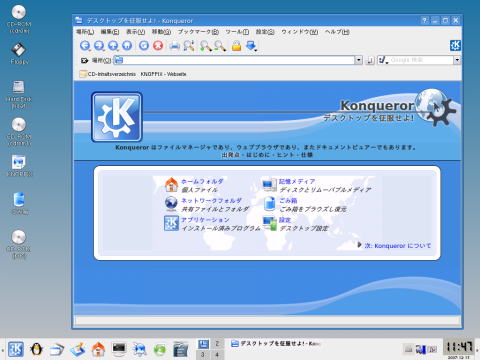Click the Home icon in Konqueror toolbar

click(127, 46)
